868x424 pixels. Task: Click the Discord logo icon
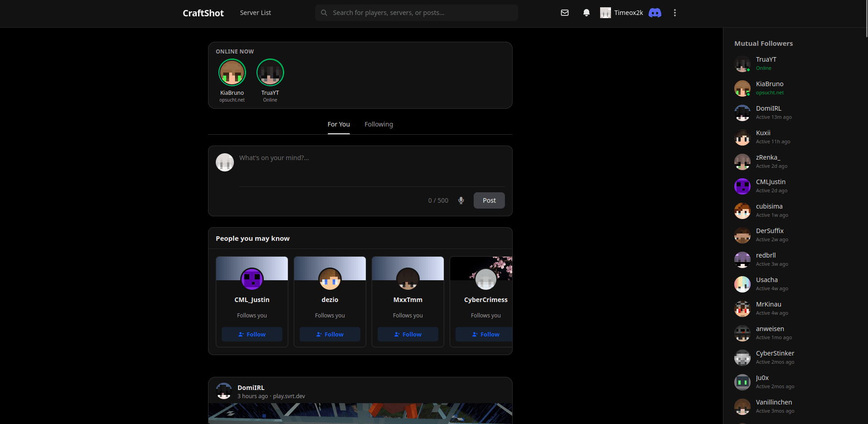(655, 13)
